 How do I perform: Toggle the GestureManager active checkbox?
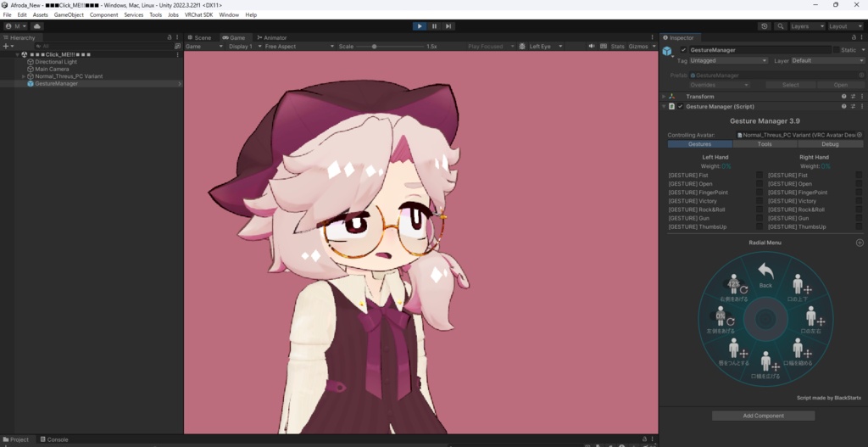pos(684,50)
